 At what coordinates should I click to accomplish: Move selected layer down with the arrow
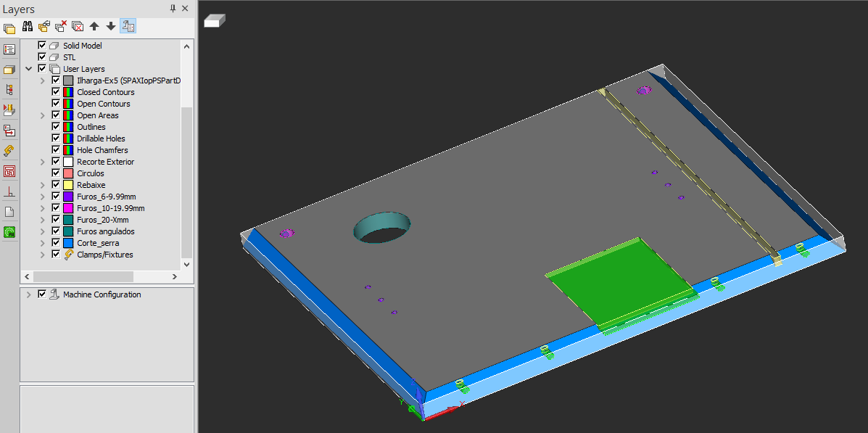tap(111, 27)
